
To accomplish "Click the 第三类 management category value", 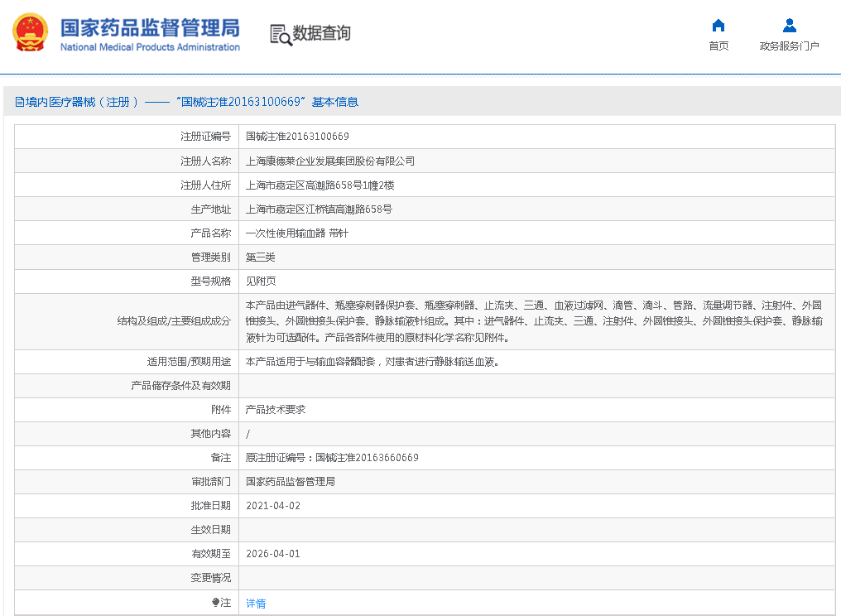I will point(260,257).
